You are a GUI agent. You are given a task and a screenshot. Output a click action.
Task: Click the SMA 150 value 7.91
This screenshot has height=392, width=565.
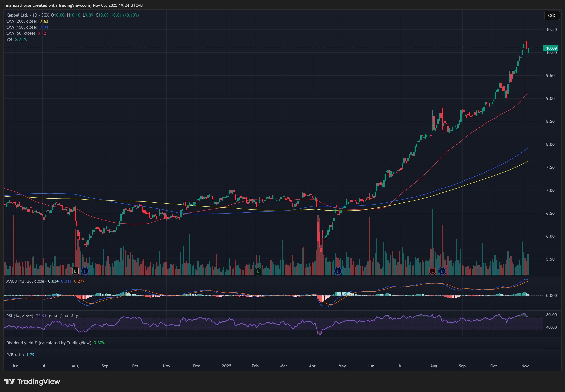pos(44,27)
